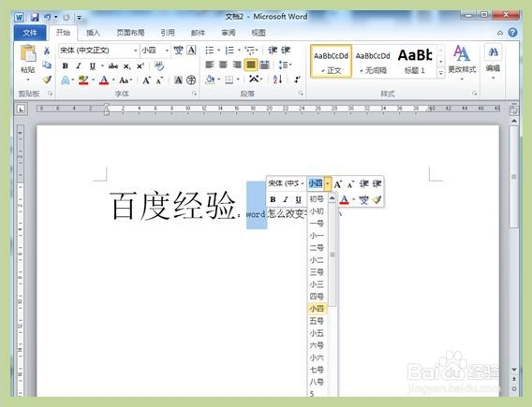Switch to the 引用 tab
Image resolution: width=532 pixels, height=407 pixels.
point(168,33)
